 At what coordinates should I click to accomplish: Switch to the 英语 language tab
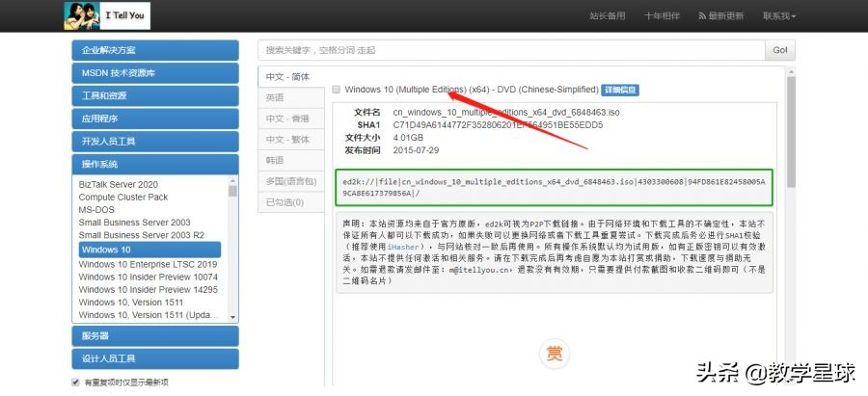click(x=291, y=98)
